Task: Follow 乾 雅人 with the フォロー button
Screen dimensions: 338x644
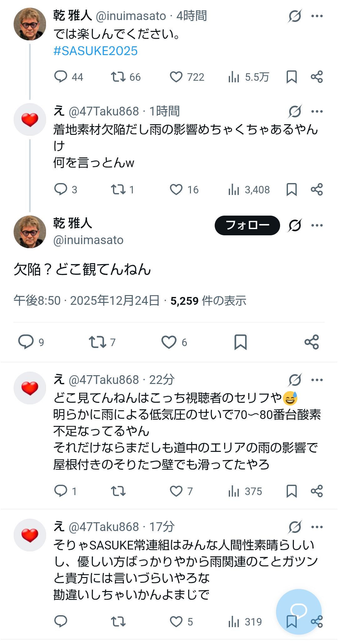Action: point(247,225)
